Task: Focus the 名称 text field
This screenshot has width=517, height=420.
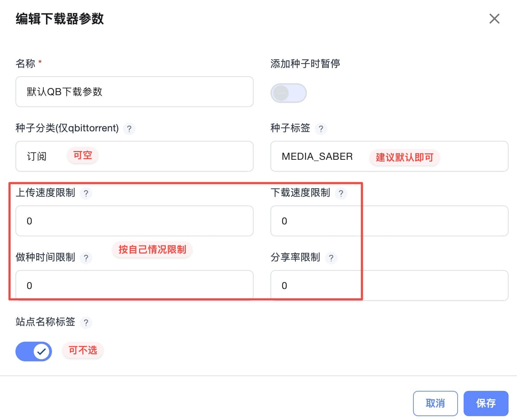Action: click(134, 92)
